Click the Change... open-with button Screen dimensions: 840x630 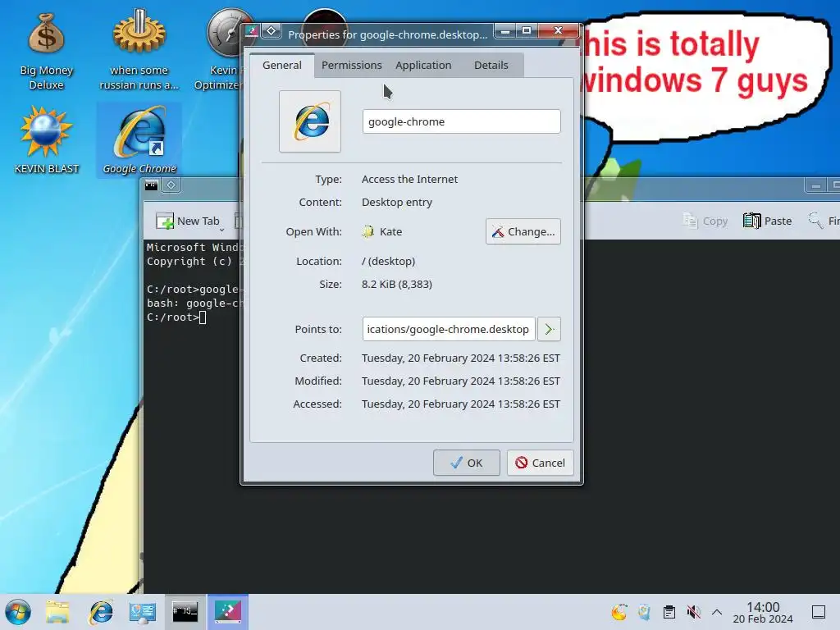(x=523, y=231)
